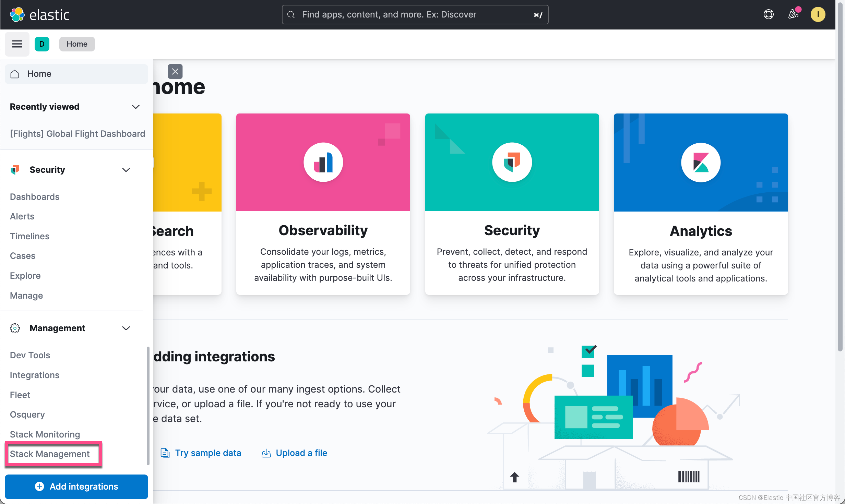Click the Analytics Kibana icon
Image resolution: width=845 pixels, height=504 pixels.
coord(701,162)
